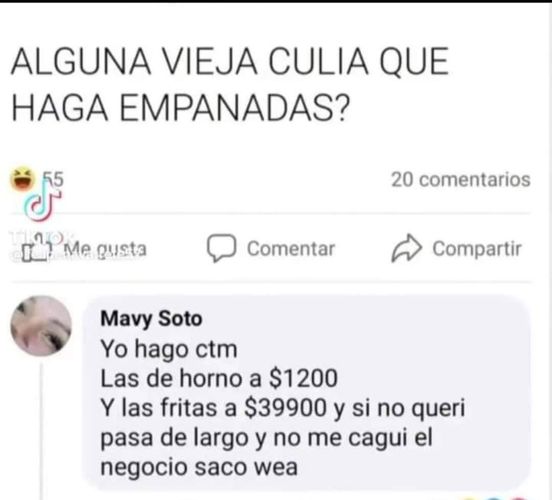The width and height of the screenshot is (552, 500).
Task: Open the 20 comentarios link
Action: click(461, 180)
